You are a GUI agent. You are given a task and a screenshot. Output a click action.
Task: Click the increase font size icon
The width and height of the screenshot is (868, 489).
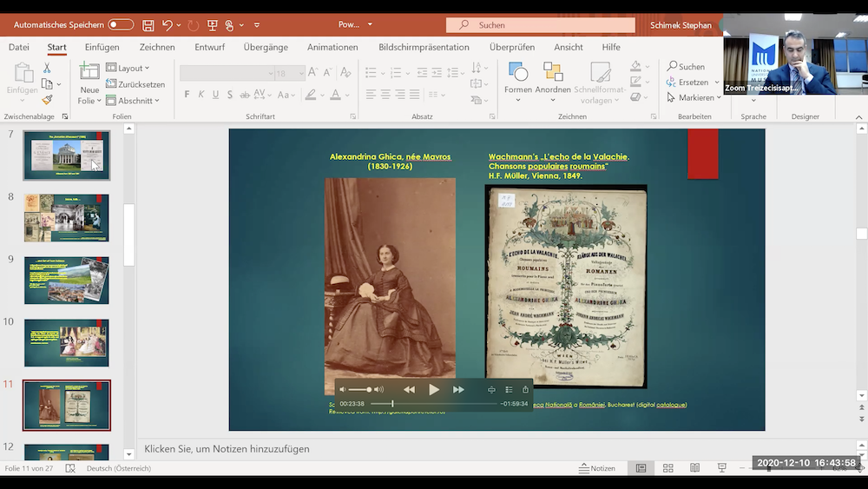tap(312, 72)
